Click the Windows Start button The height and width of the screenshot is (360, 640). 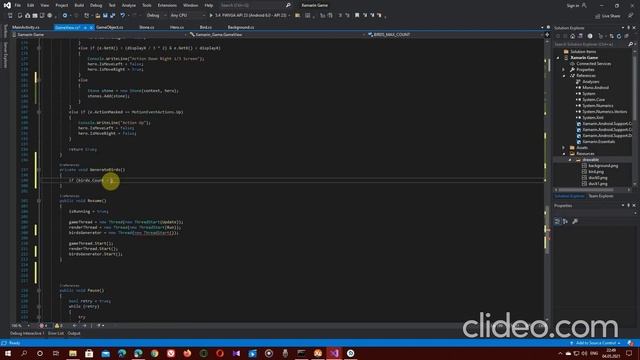point(8,353)
